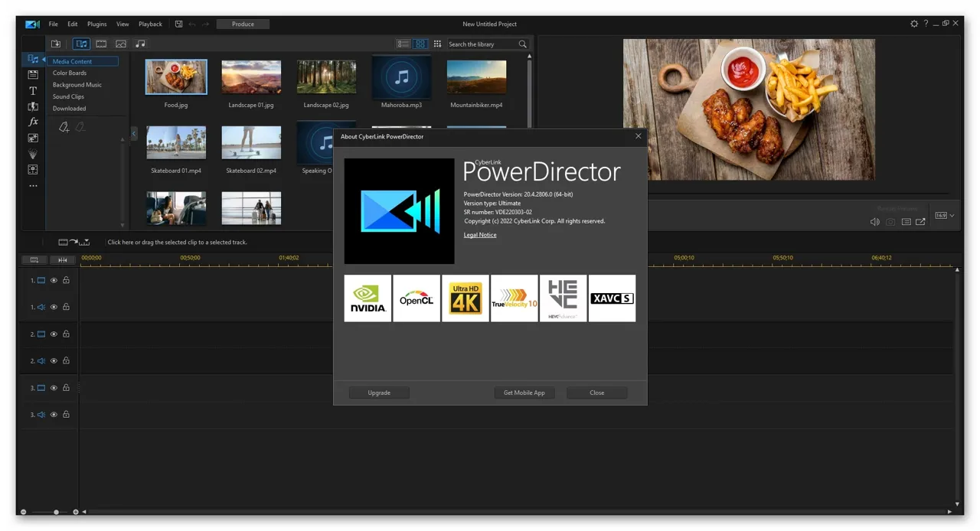Image resolution: width=980 pixels, height=531 pixels.
Task: Open the Project Room clapboard icon
Action: coord(33,75)
